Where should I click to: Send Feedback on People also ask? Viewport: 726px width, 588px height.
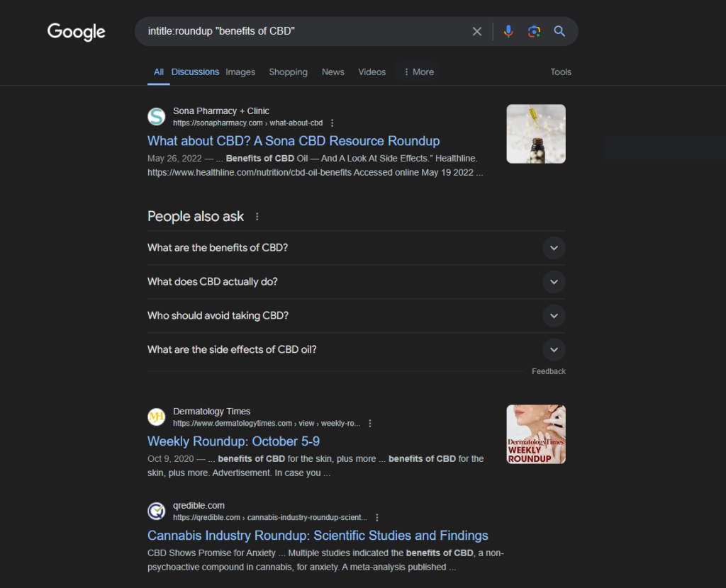click(548, 371)
